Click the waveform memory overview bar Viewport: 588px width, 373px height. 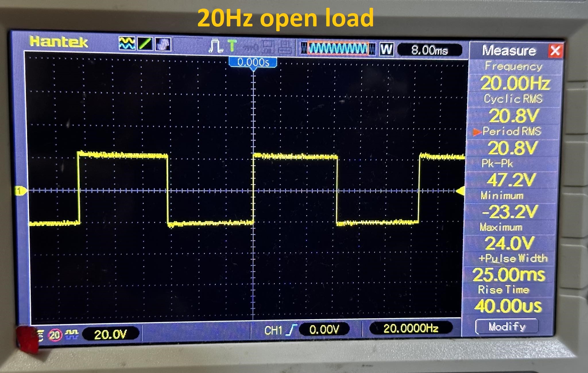[338, 48]
